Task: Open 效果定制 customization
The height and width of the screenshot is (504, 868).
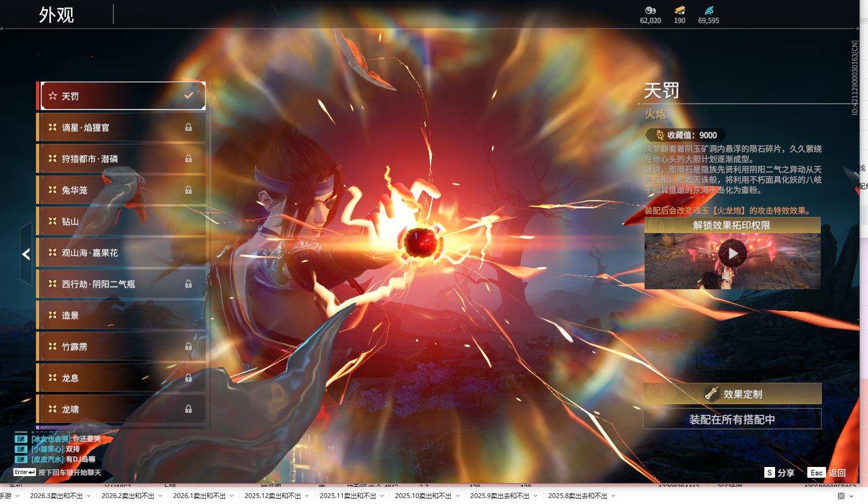Action: coord(733,394)
